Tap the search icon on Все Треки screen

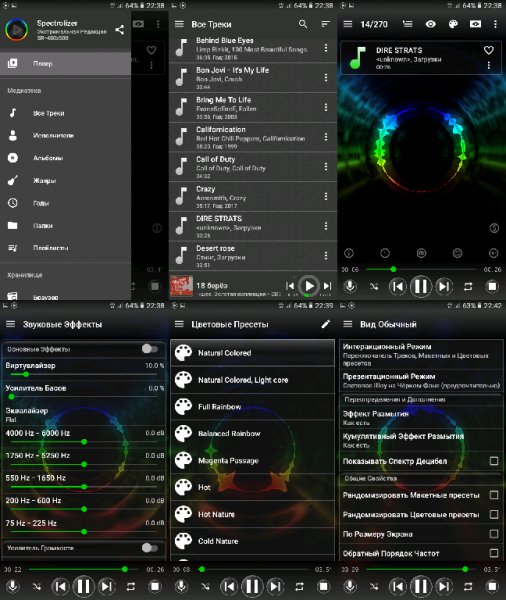click(303, 24)
